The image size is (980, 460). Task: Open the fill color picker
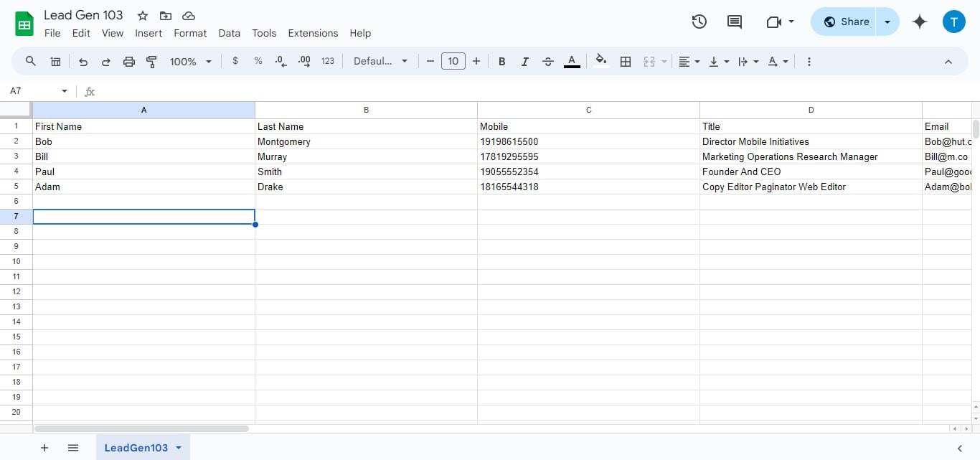(601, 62)
